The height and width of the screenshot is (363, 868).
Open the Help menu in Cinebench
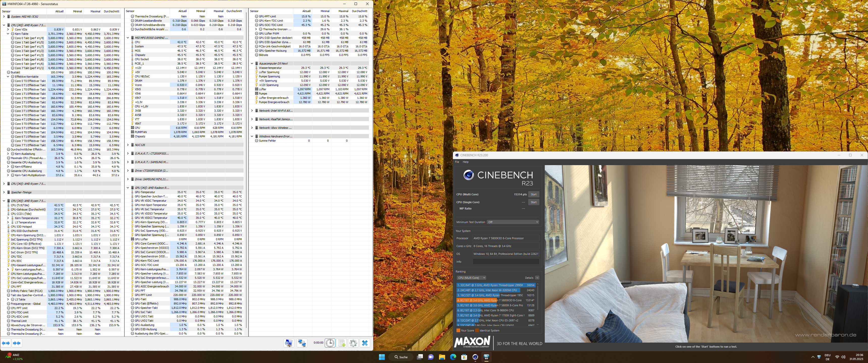(x=465, y=162)
